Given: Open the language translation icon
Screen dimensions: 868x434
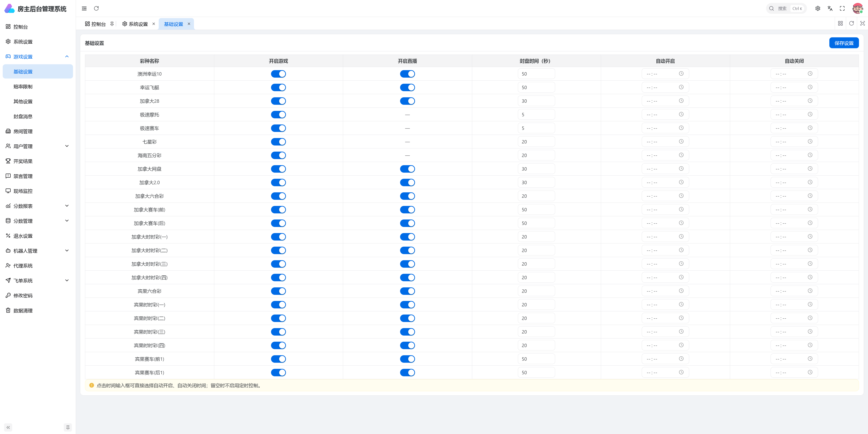Looking at the screenshot, I should tap(830, 8).
